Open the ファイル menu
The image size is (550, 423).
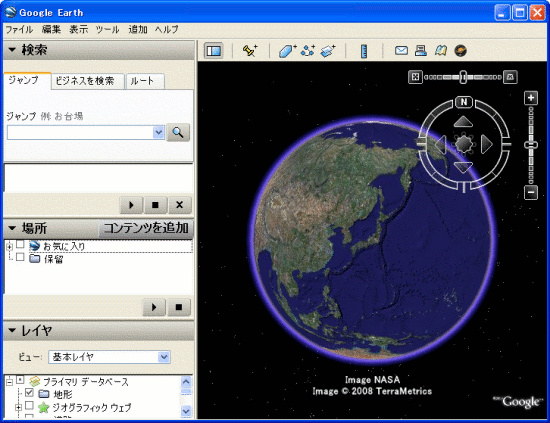[19, 29]
